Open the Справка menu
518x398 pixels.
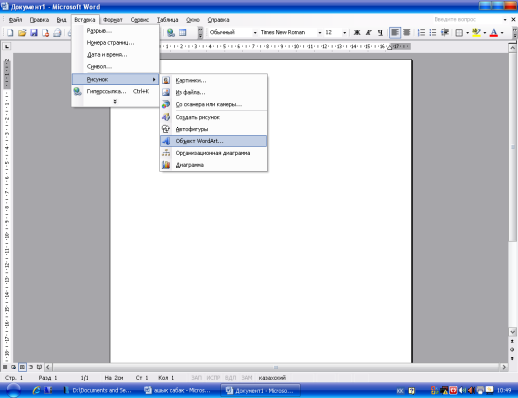point(218,20)
